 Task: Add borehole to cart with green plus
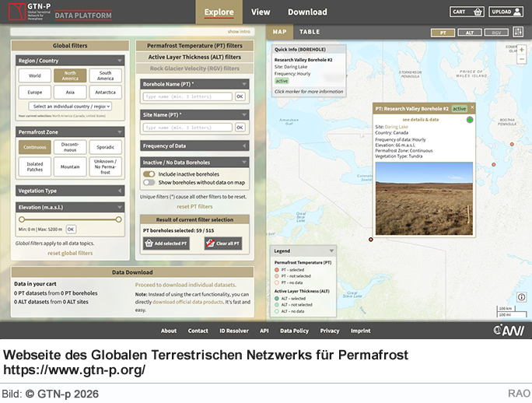pyautogui.click(x=470, y=120)
